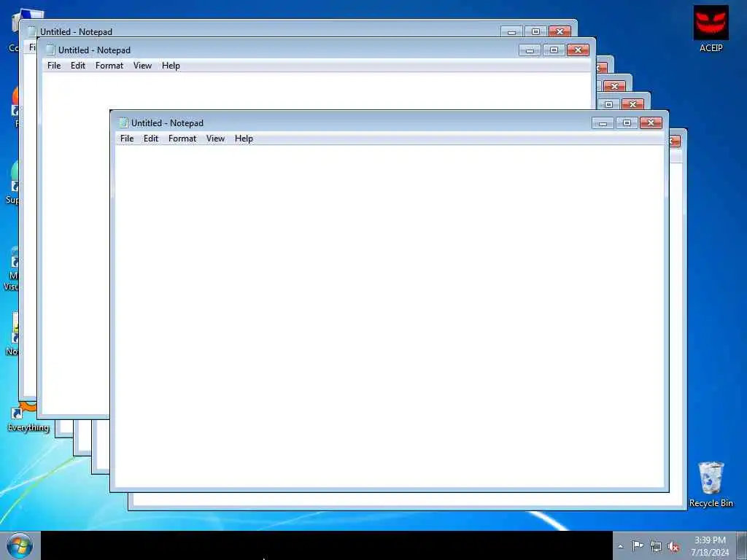
Task: Maximize the second Notepad window
Action: (554, 50)
